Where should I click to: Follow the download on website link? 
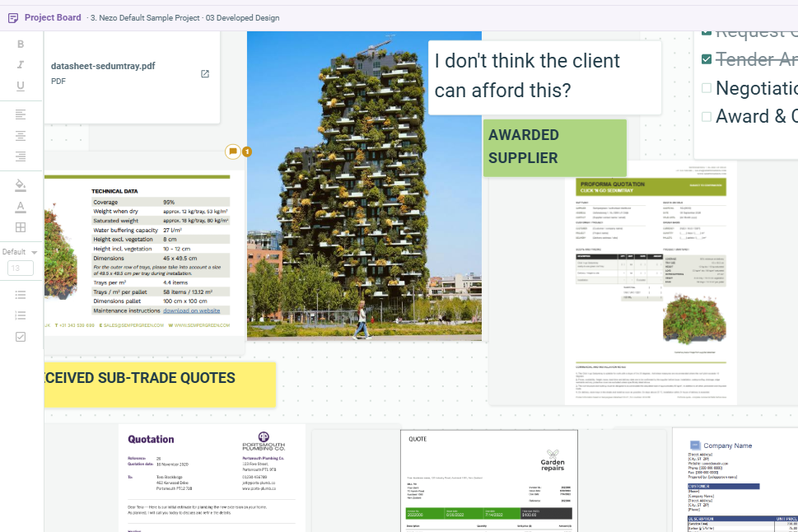[191, 310]
